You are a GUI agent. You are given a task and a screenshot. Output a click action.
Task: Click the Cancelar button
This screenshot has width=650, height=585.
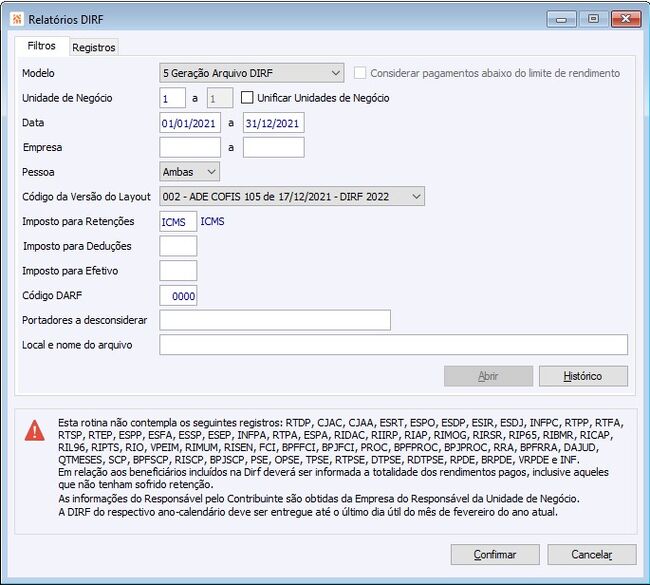point(592,555)
